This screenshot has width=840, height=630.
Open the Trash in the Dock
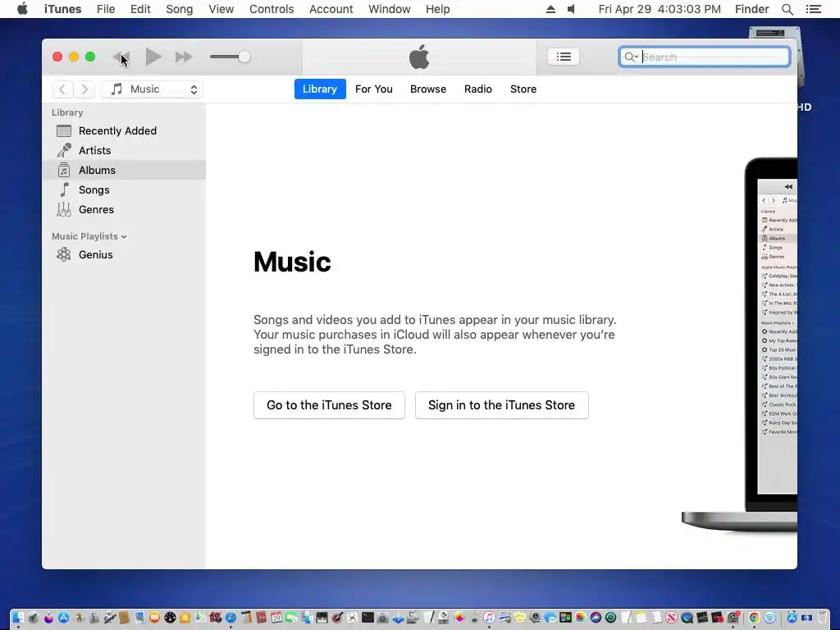click(x=822, y=618)
